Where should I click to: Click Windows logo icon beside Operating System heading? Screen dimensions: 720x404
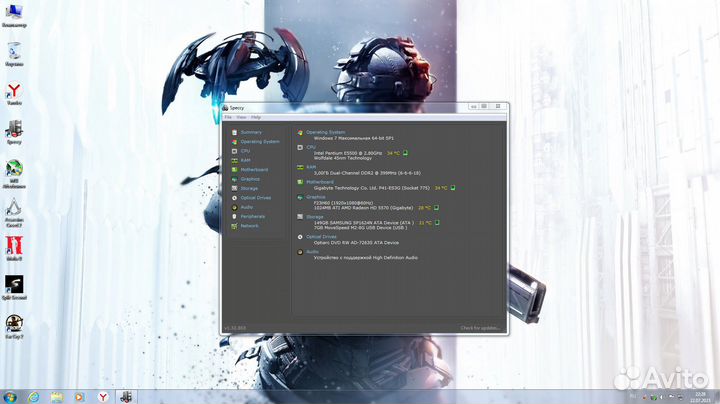[x=300, y=133]
